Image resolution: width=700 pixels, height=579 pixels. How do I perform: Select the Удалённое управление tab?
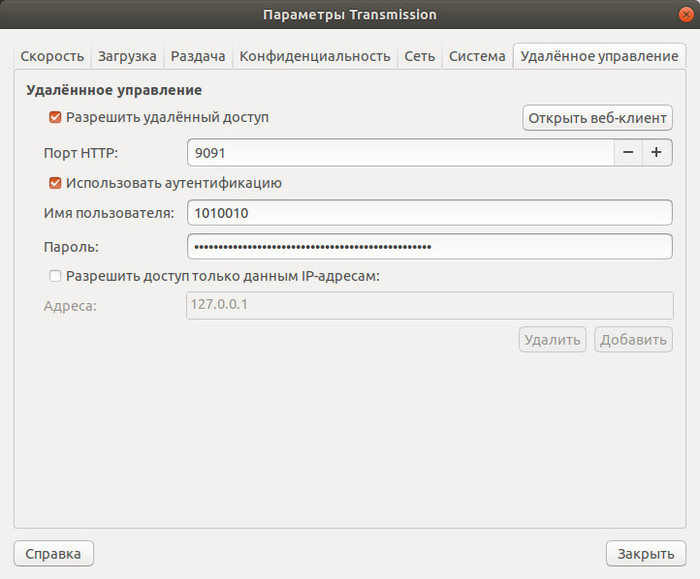point(599,56)
